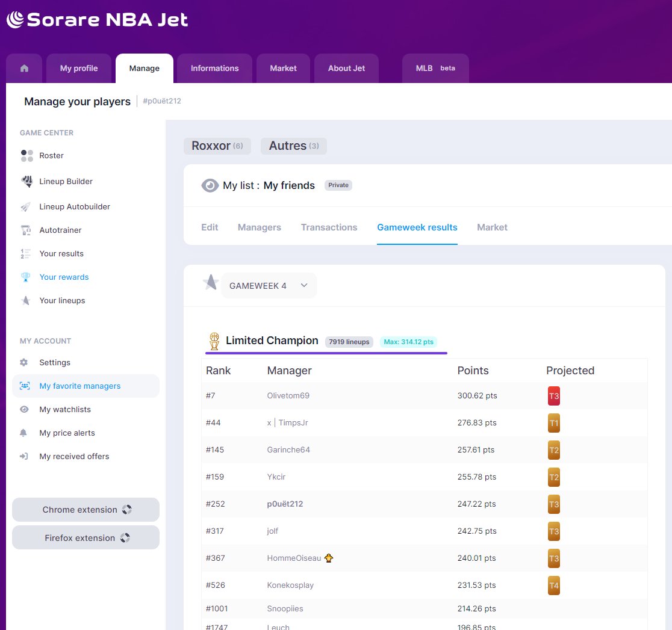This screenshot has width=672, height=630.
Task: Click the Points column header
Action: 473,371
